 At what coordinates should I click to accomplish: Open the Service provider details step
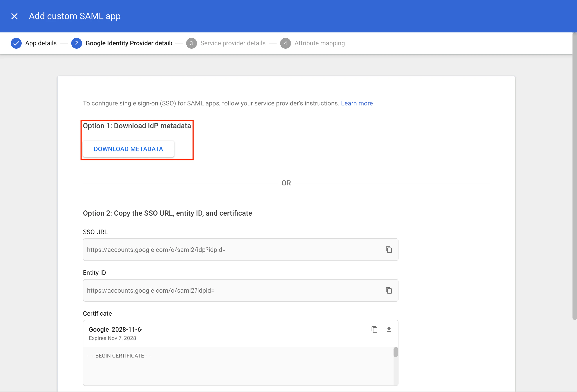233,43
